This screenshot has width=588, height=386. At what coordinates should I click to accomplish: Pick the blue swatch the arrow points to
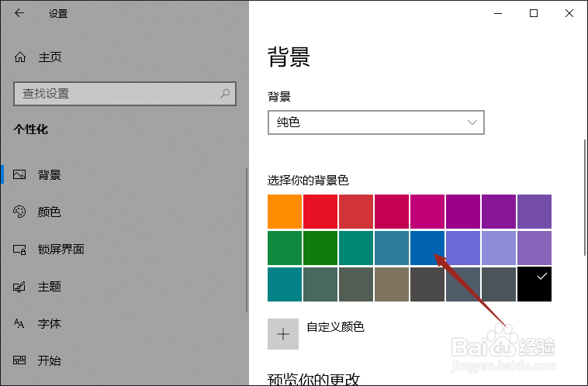click(427, 247)
